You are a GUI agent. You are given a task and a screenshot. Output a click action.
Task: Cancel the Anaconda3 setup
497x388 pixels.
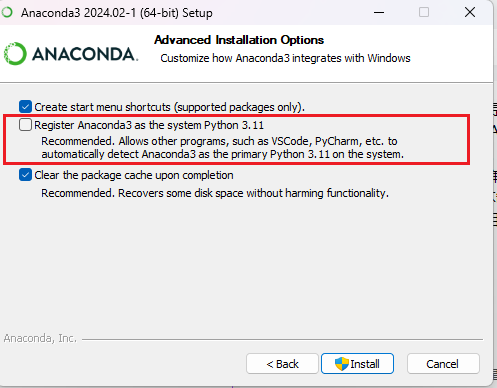point(443,364)
